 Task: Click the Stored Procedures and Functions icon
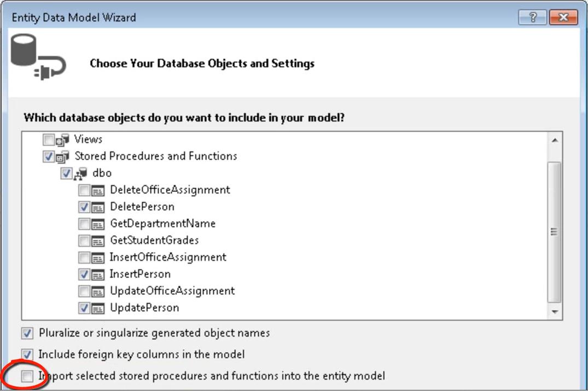point(62,157)
